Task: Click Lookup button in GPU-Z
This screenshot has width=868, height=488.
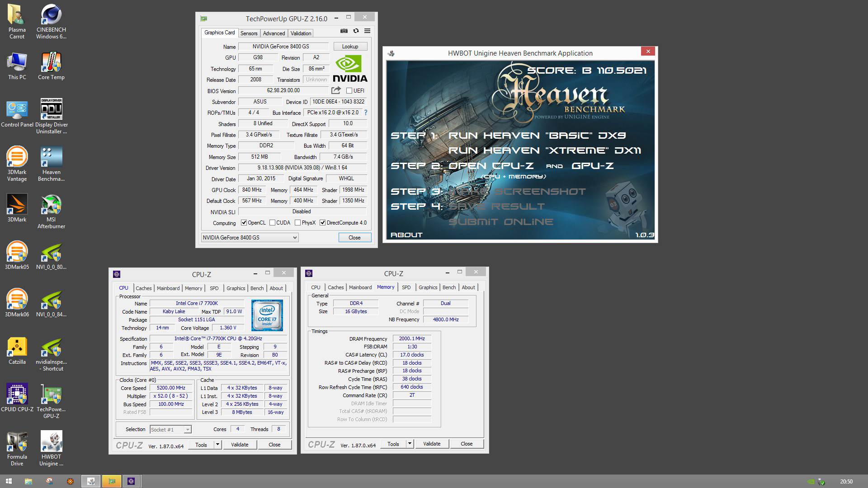Action: point(350,47)
